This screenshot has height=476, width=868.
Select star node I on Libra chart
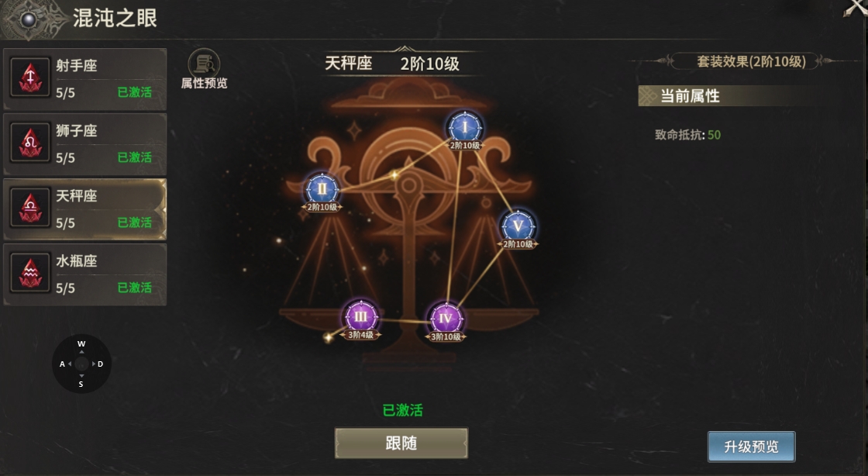(464, 127)
